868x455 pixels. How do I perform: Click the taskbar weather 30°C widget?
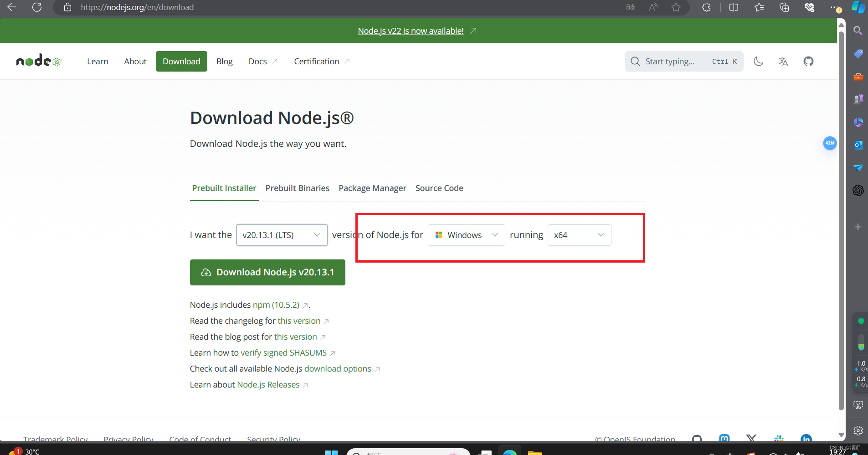pyautogui.click(x=24, y=451)
